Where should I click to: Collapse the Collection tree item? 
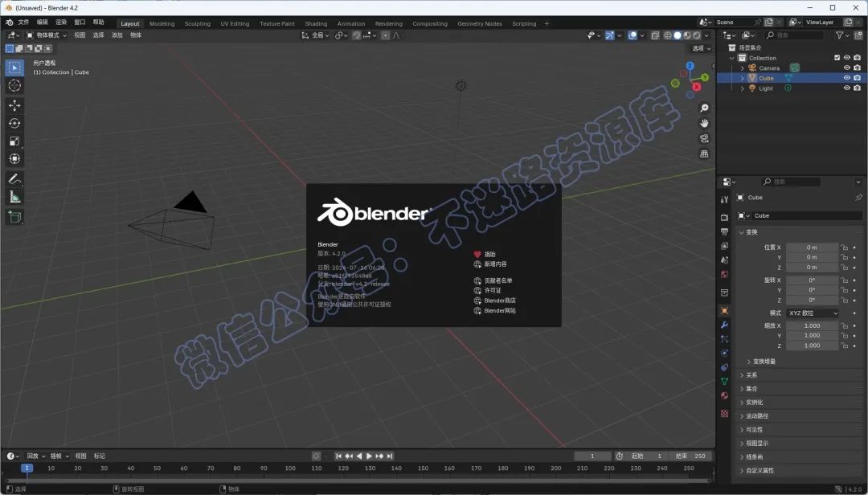coord(732,58)
